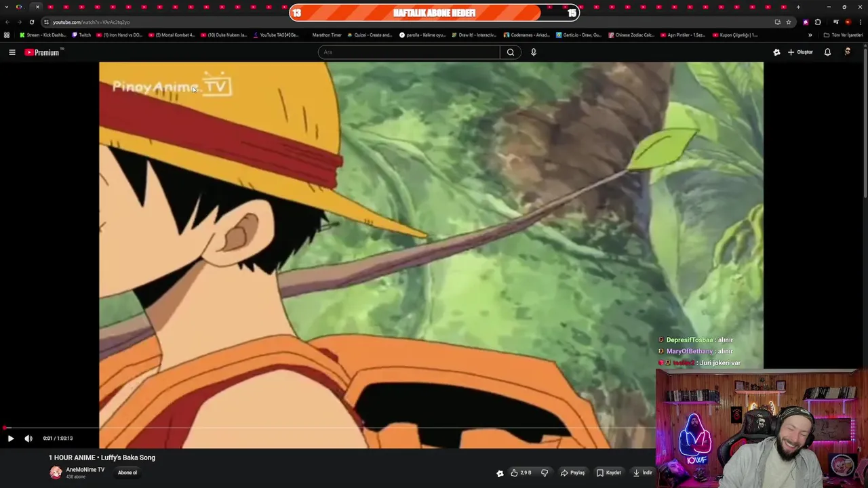
Task: Open media control icon in toolbar
Action: (835, 22)
